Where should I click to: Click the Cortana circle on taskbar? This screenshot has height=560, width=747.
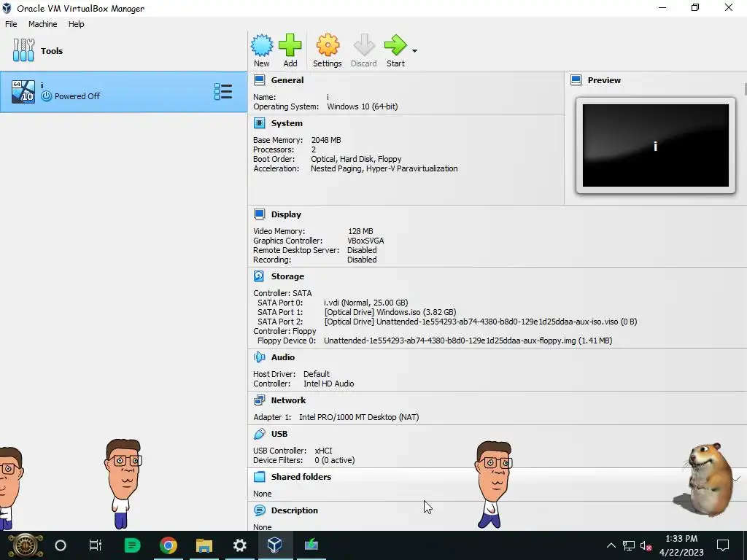[61, 545]
